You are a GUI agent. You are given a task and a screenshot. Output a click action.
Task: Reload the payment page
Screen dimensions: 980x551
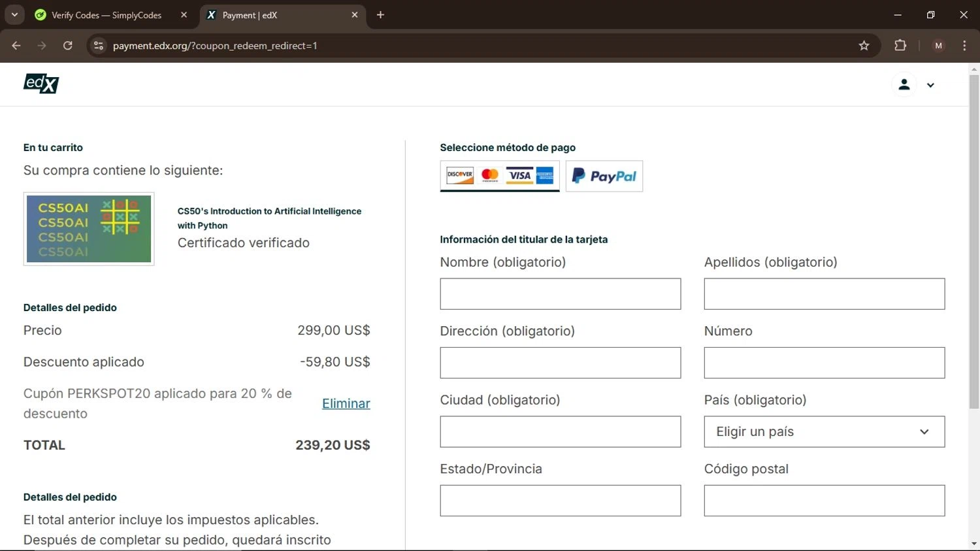tap(67, 46)
